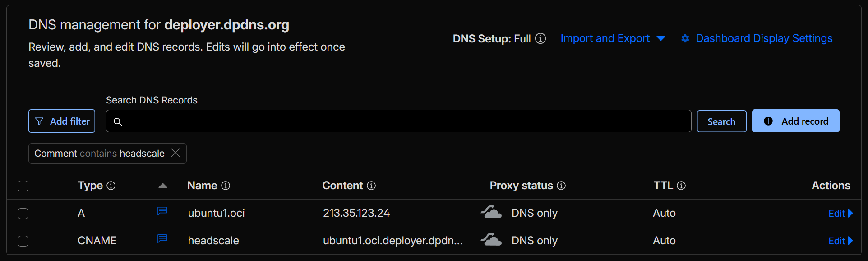This screenshot has width=868, height=261.
Task: Click the info icon beside Content column header
Action: pyautogui.click(x=371, y=186)
